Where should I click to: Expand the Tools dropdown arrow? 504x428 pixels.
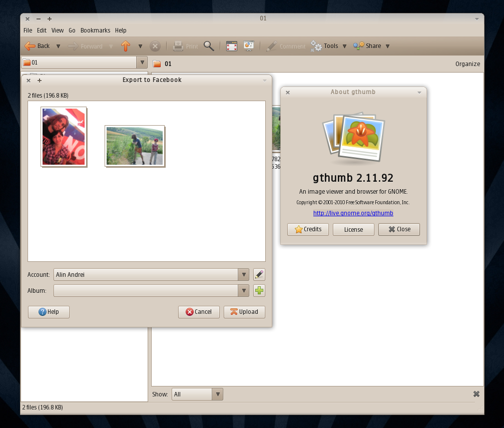(344, 47)
